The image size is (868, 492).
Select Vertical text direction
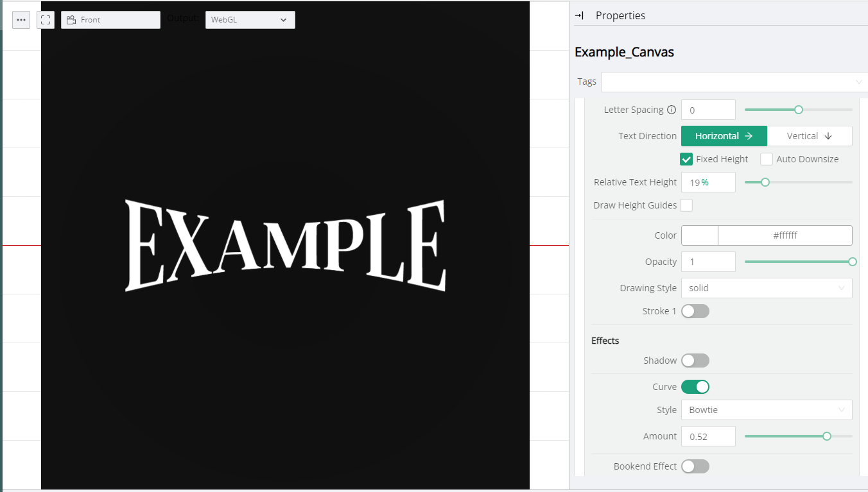click(x=809, y=136)
